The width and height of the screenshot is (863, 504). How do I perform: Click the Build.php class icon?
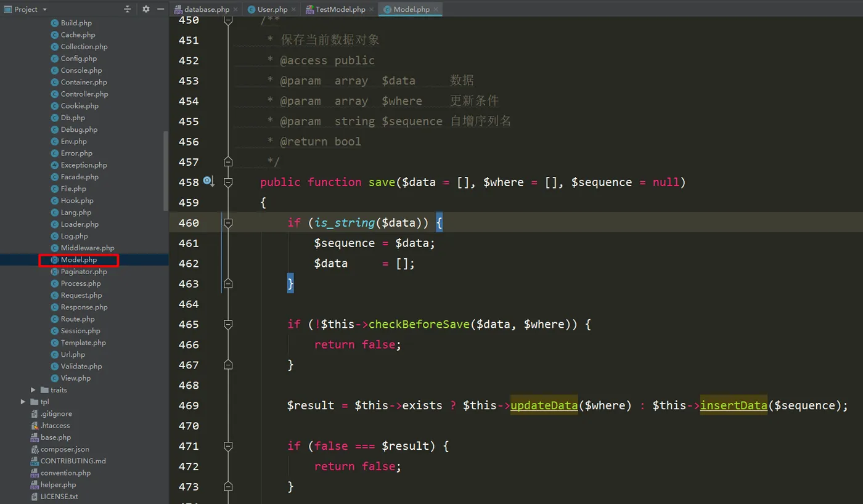pos(54,23)
